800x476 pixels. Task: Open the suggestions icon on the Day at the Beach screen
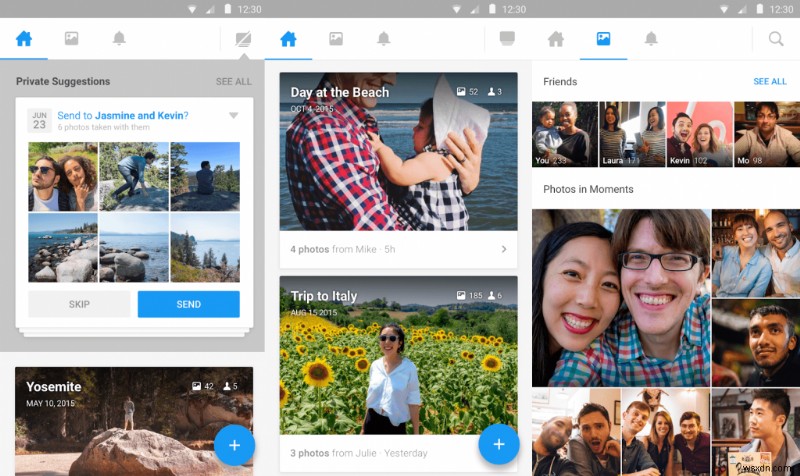click(x=507, y=39)
